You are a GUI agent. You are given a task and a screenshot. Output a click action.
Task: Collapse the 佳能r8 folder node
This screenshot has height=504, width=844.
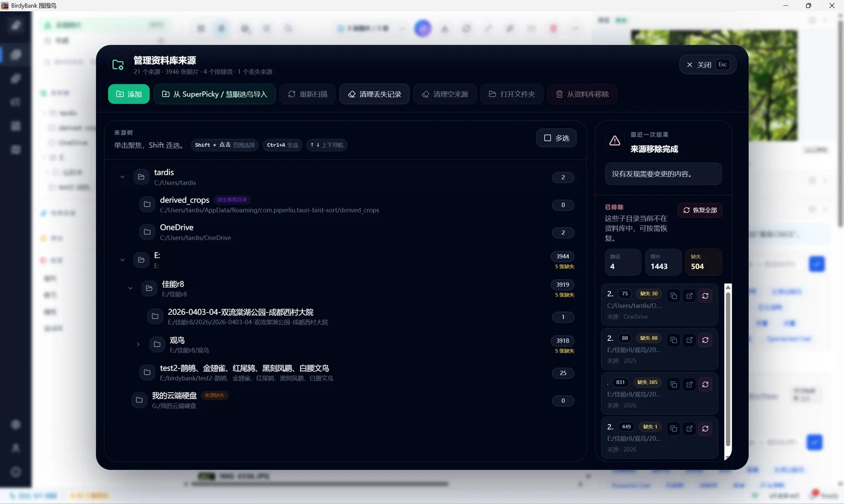tap(130, 288)
